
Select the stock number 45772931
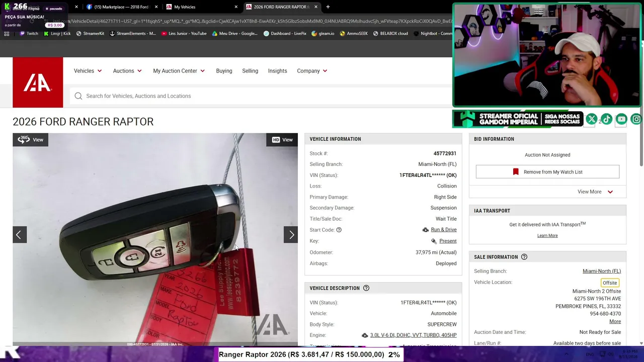click(445, 154)
